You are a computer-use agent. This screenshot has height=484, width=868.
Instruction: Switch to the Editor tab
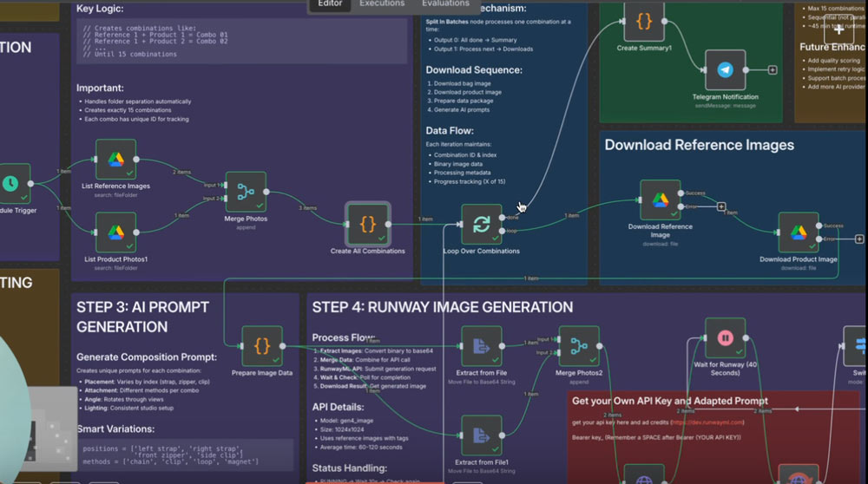coord(330,4)
